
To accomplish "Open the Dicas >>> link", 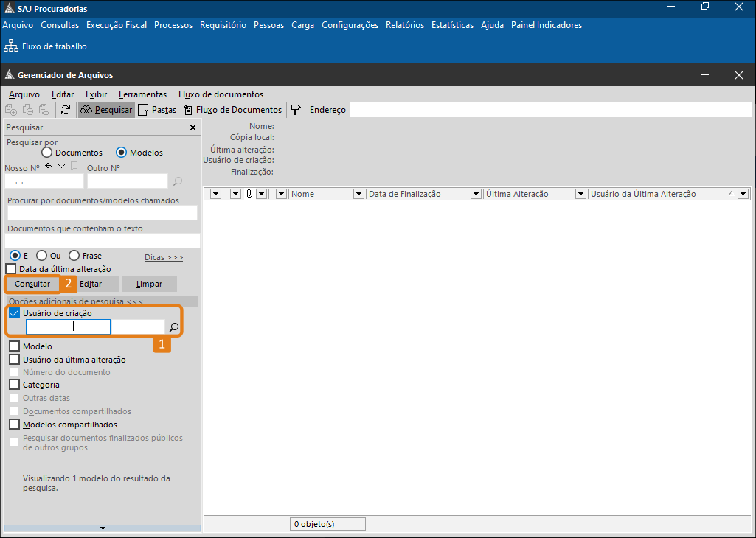I will pyautogui.click(x=164, y=257).
